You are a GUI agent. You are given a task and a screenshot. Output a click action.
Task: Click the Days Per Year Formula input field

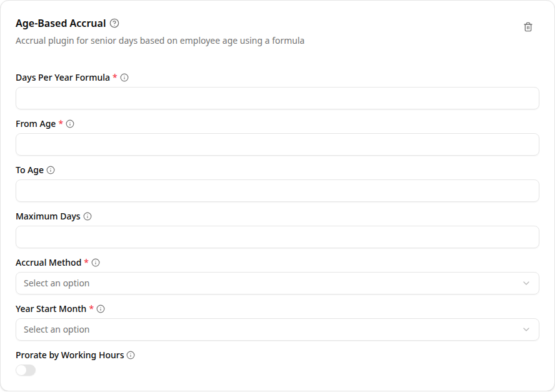coord(277,98)
